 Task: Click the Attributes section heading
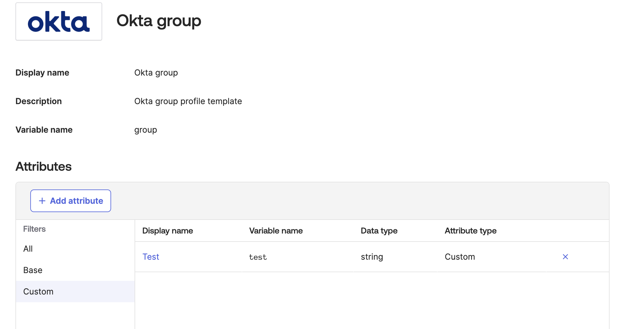(43, 167)
